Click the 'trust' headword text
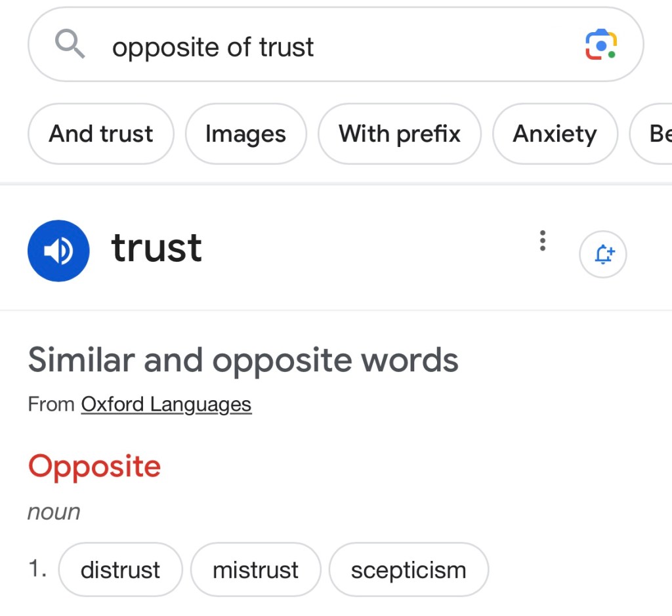This screenshot has width=672, height=616. (156, 248)
